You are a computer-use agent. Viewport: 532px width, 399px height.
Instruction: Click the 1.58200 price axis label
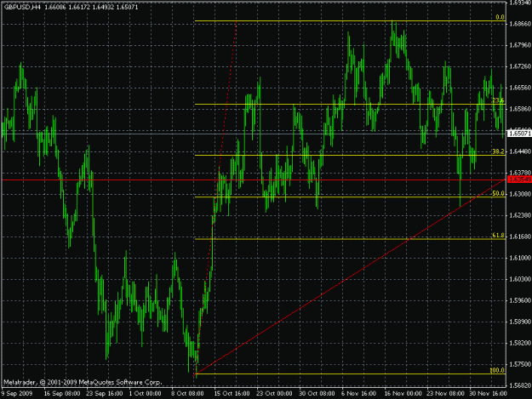(520, 343)
